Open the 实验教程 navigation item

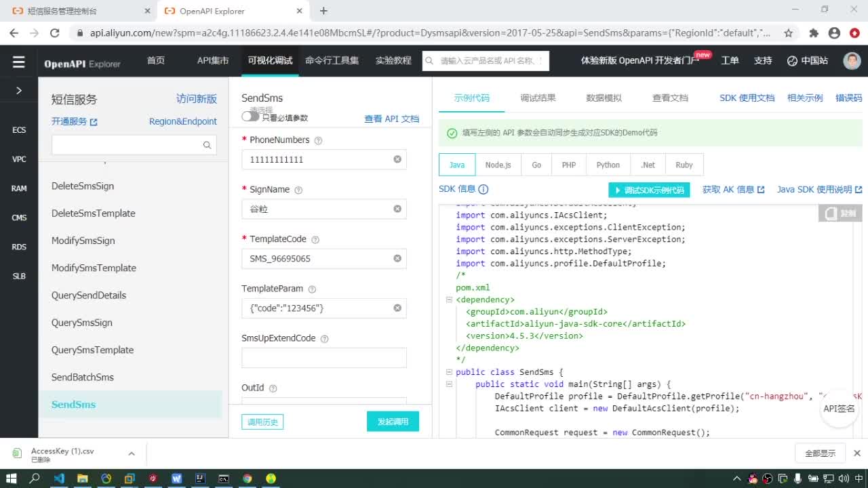393,60
